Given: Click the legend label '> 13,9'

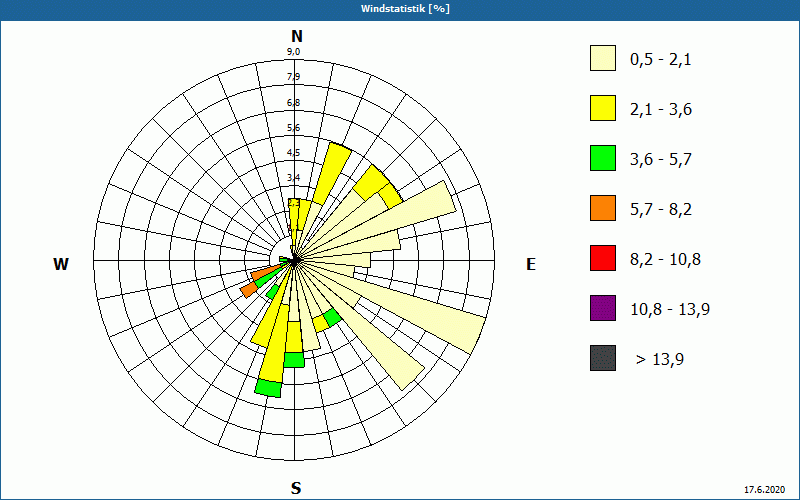Looking at the screenshot, I should [660, 360].
